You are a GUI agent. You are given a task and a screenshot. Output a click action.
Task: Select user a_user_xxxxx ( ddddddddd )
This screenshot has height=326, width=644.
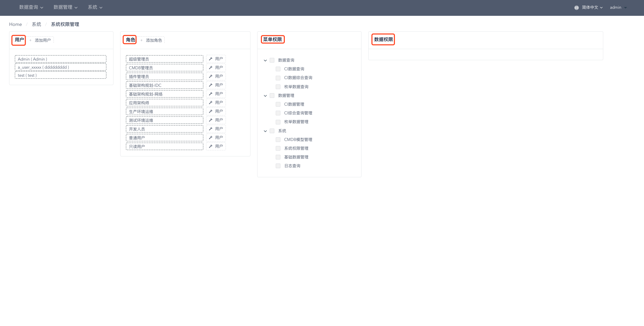tap(61, 67)
